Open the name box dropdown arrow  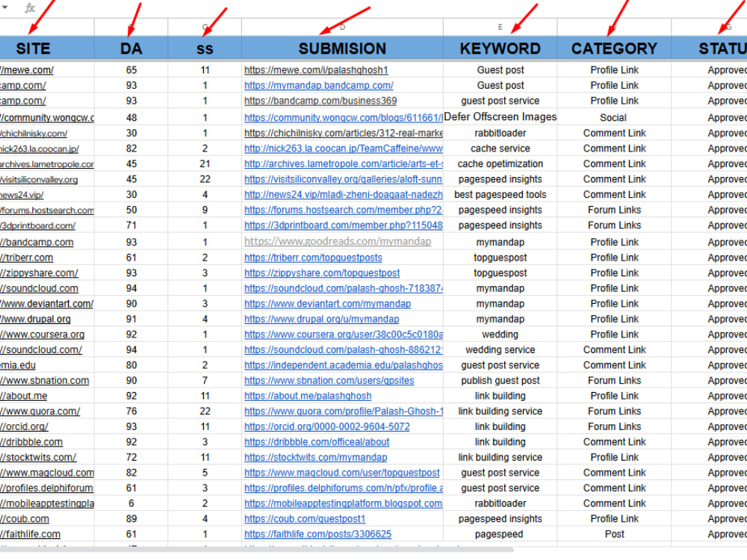pyautogui.click(x=5, y=7)
